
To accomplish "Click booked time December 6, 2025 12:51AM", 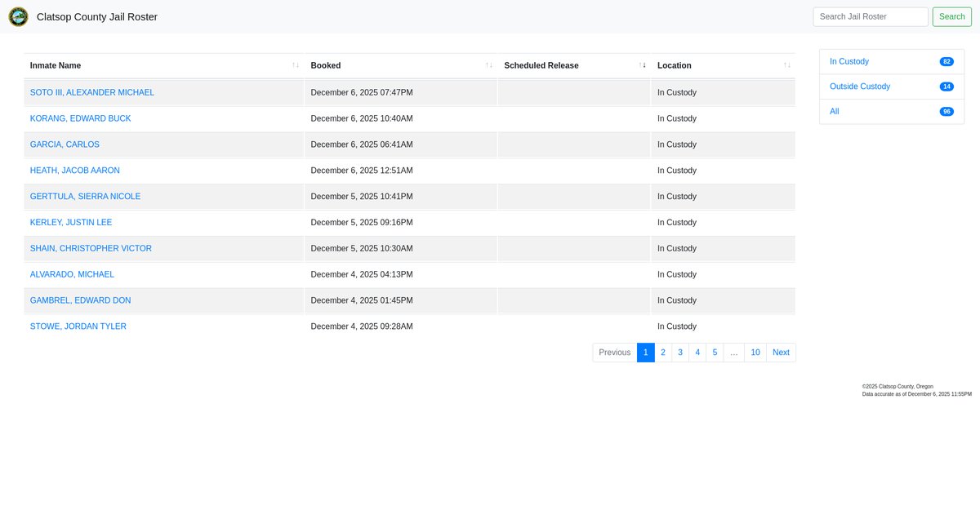I will pos(362,171).
